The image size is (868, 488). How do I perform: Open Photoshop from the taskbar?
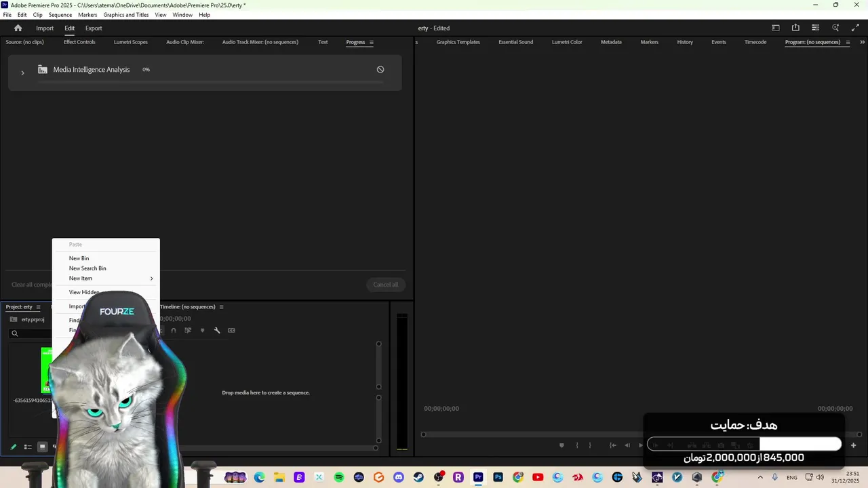pyautogui.click(x=498, y=477)
